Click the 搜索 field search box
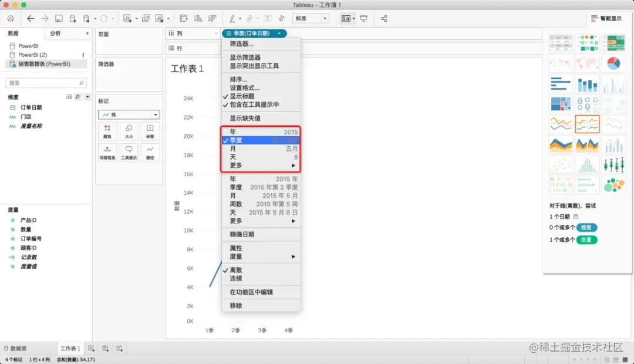634x364 pixels. 46,83
